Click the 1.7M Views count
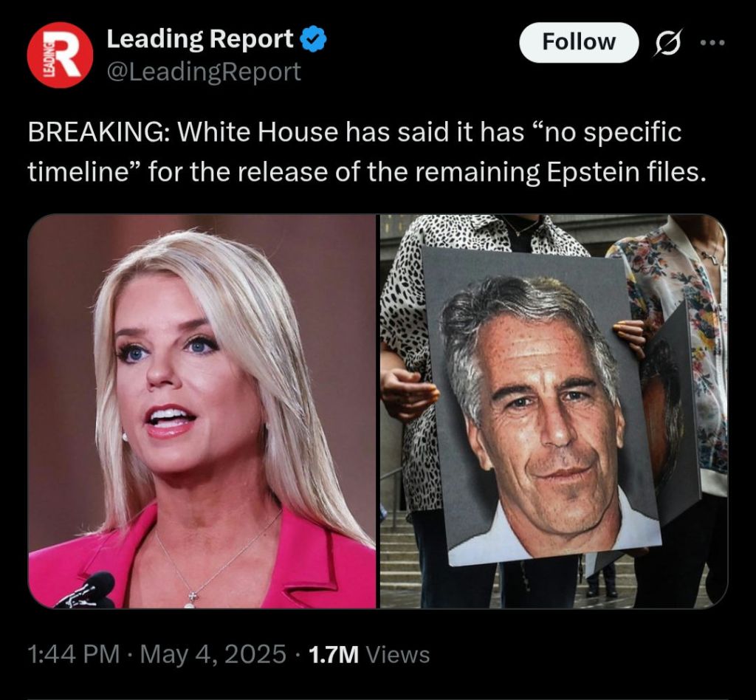 point(369,654)
